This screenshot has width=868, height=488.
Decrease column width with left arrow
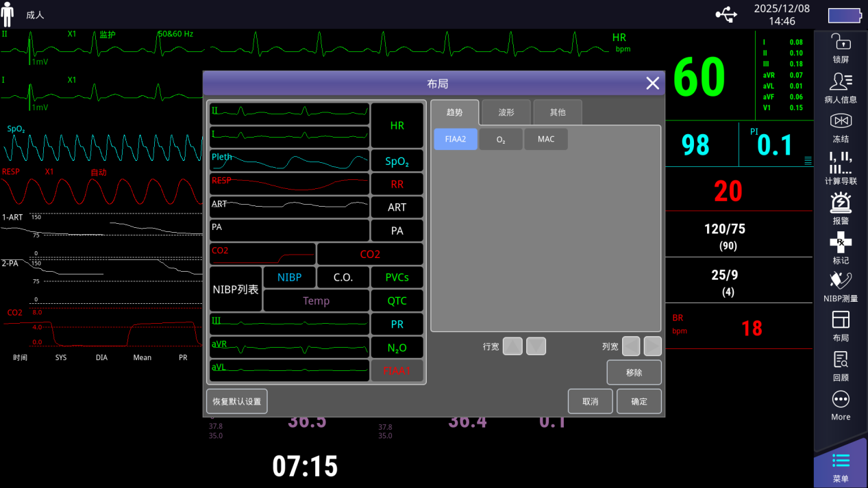click(631, 346)
